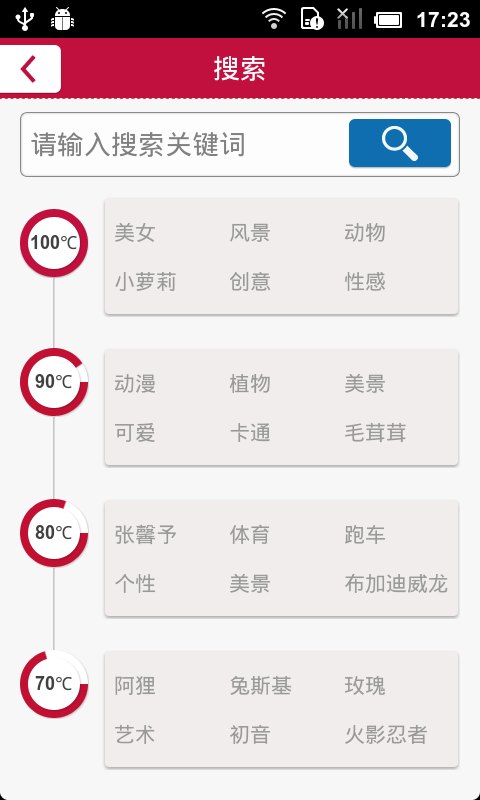Select the 100℃ heat circle
The height and width of the screenshot is (800, 480).
[x=54, y=243]
